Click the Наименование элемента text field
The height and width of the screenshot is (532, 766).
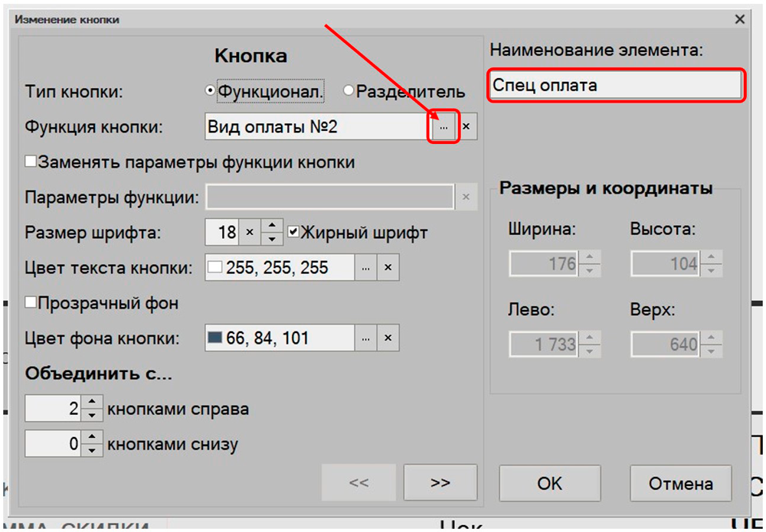pyautogui.click(x=615, y=85)
